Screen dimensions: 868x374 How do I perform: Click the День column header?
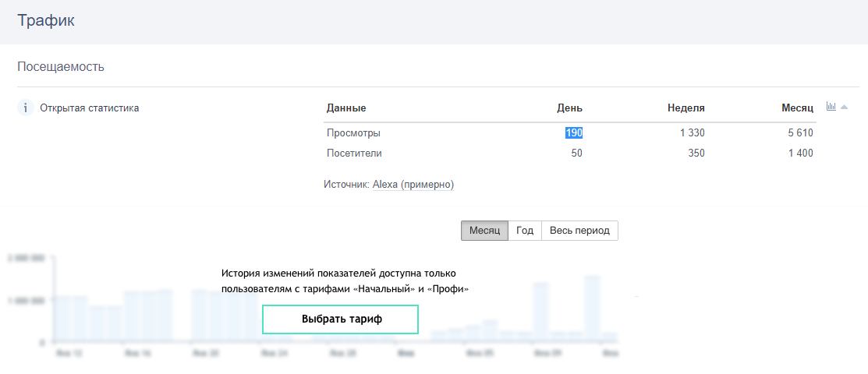[569, 108]
